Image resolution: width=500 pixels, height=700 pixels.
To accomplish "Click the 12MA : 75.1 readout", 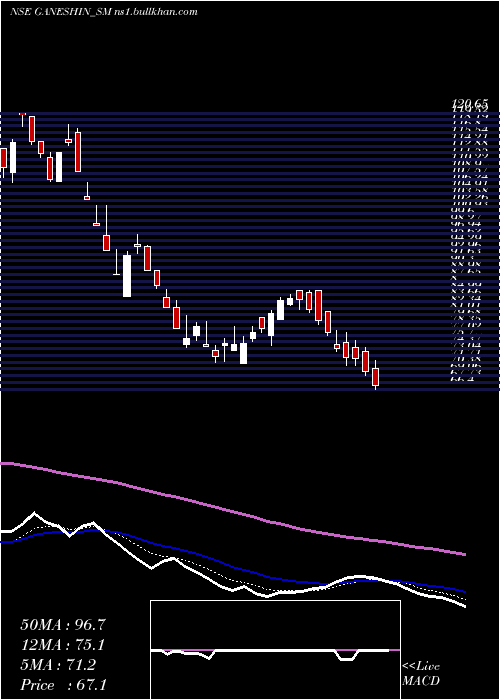I will [62, 645].
